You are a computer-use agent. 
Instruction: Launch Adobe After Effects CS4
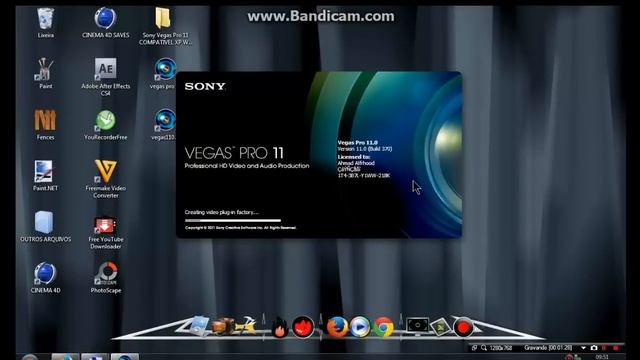105,76
